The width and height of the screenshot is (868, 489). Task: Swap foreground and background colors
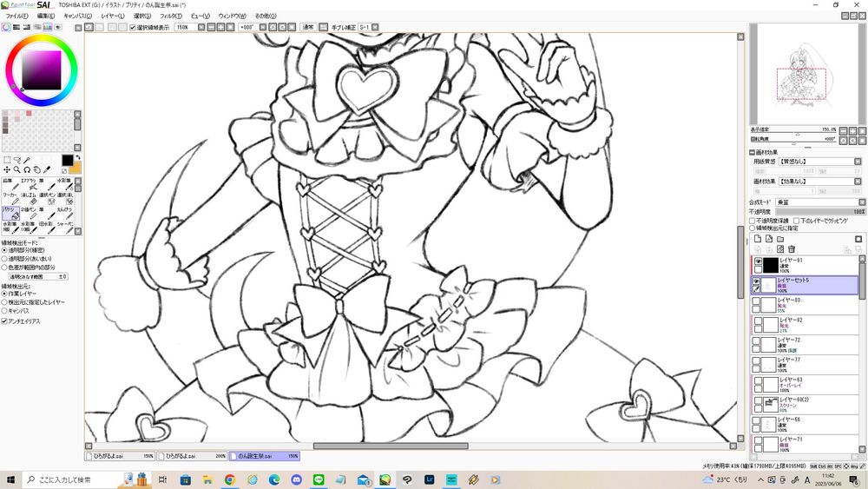(77, 158)
